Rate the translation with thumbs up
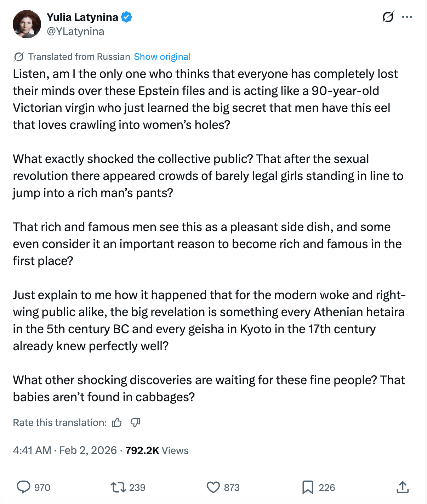 click(116, 422)
